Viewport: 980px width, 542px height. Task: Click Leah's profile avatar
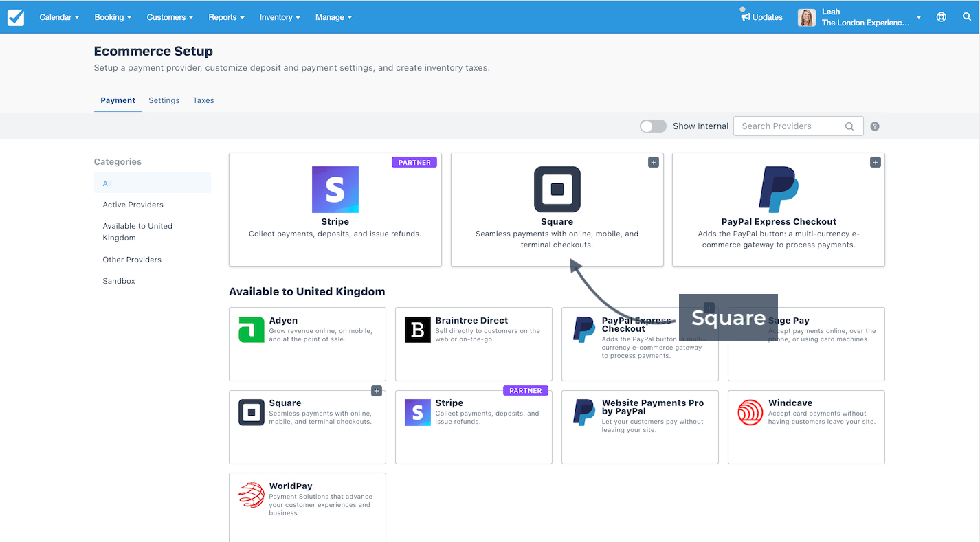807,17
